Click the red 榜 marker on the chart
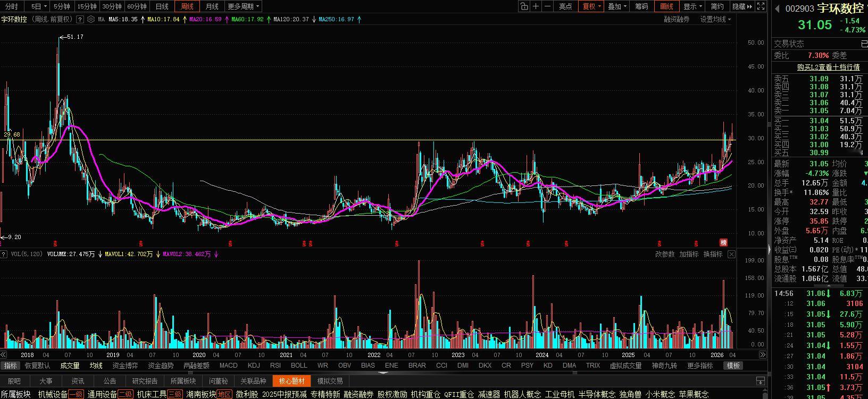The image size is (868, 399). click(x=723, y=242)
